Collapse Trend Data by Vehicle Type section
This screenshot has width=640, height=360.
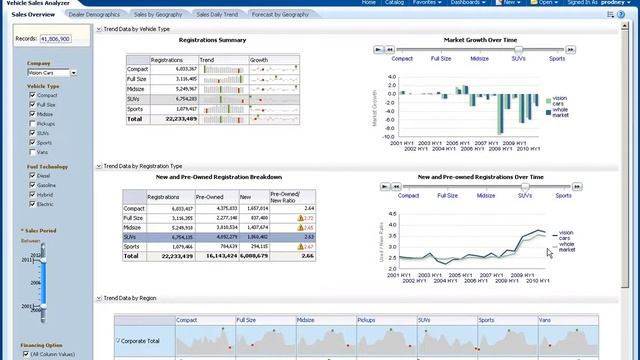coord(99,29)
